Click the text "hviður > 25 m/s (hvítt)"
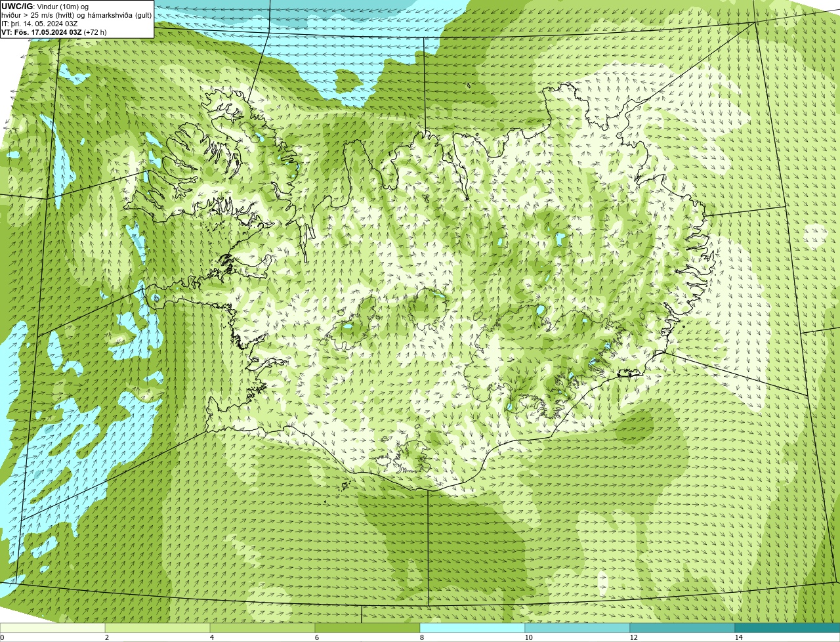This screenshot has height=642, width=840. coord(39,14)
